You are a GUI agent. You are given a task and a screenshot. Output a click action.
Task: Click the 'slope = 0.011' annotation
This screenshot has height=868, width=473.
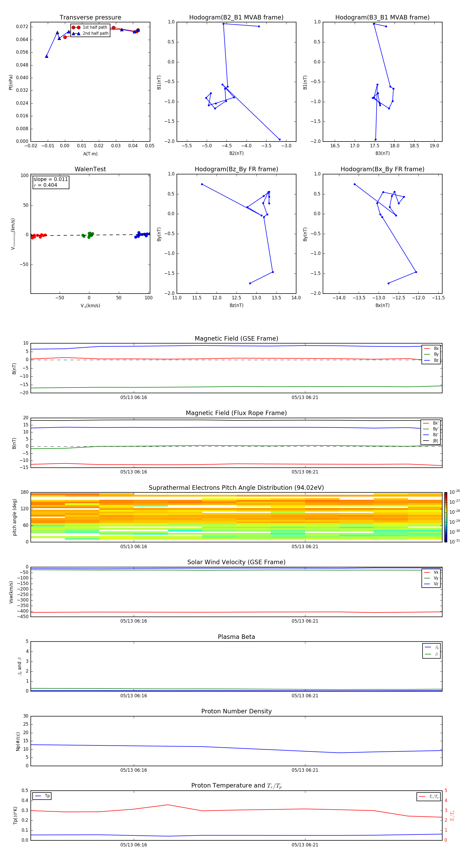pyautogui.click(x=50, y=179)
